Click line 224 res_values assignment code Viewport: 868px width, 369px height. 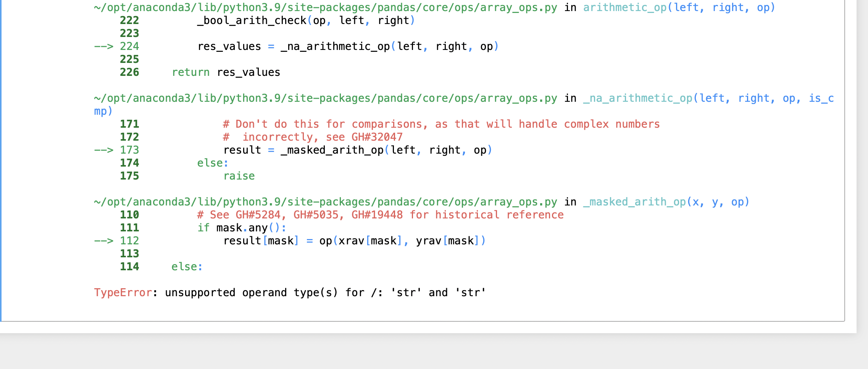pos(348,47)
